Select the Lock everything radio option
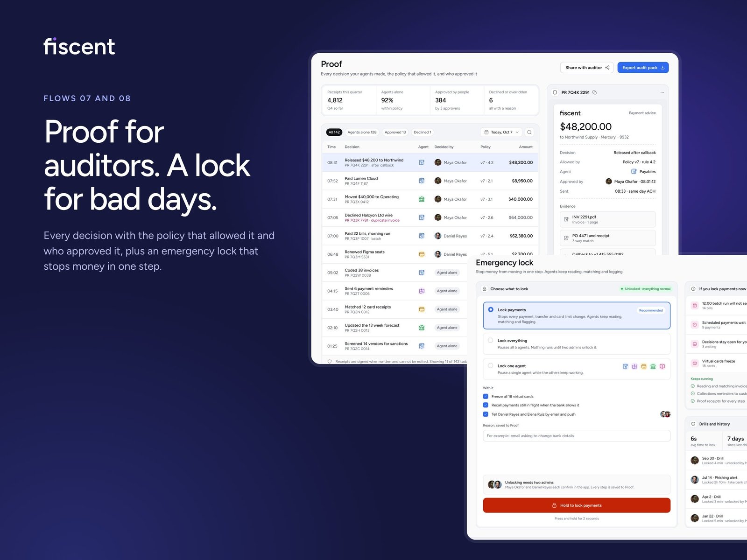 [490, 340]
